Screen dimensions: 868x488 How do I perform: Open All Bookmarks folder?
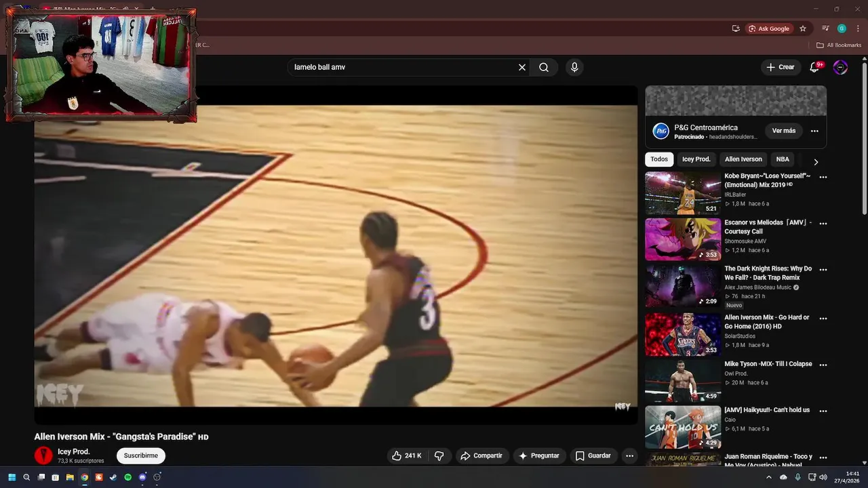click(839, 45)
